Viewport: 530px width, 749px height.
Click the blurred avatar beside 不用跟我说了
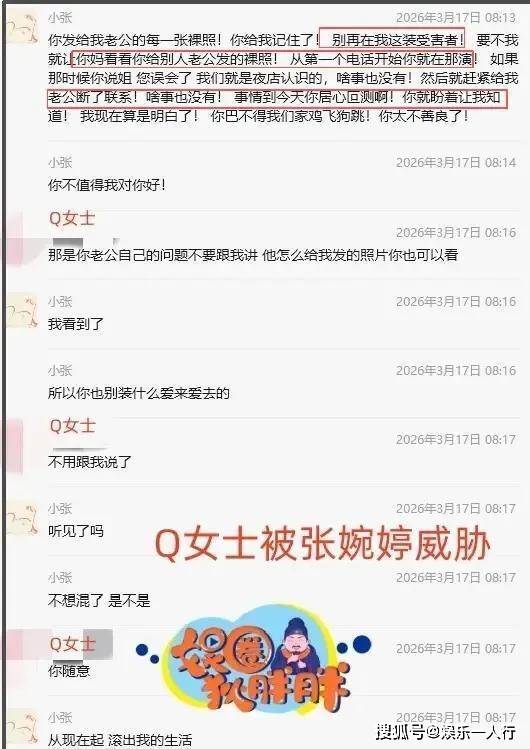pos(15,446)
